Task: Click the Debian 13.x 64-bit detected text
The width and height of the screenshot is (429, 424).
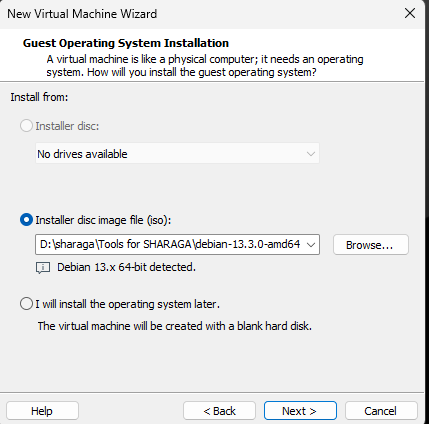Action: [126, 267]
